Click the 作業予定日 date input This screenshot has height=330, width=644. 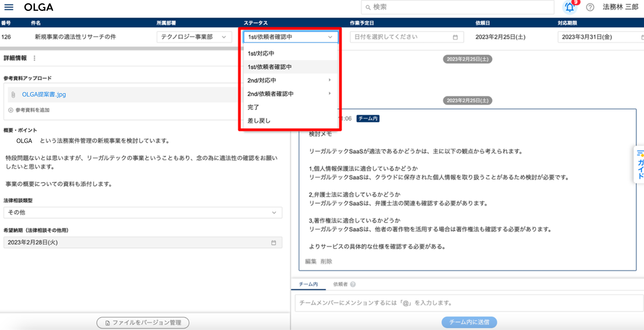(x=407, y=37)
